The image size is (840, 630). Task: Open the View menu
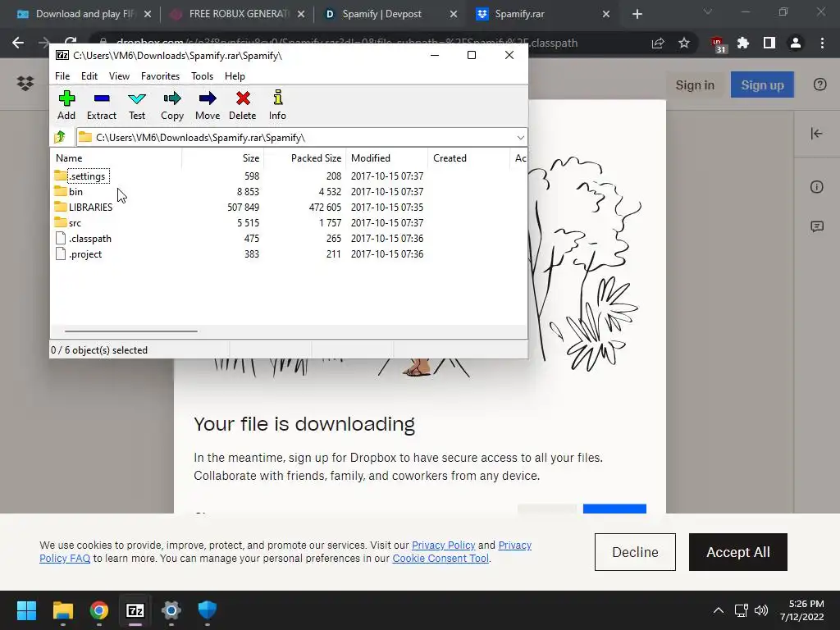(119, 76)
